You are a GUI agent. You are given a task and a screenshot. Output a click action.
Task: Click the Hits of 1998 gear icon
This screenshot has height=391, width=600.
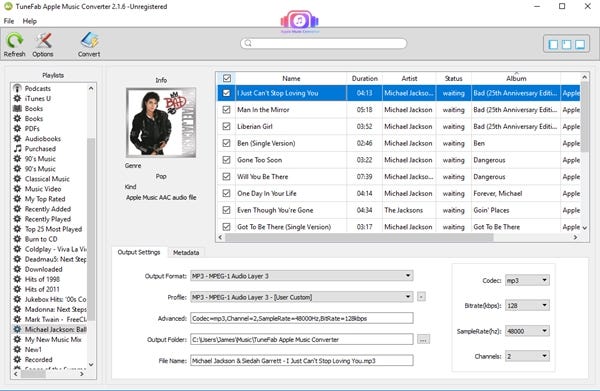(17, 279)
